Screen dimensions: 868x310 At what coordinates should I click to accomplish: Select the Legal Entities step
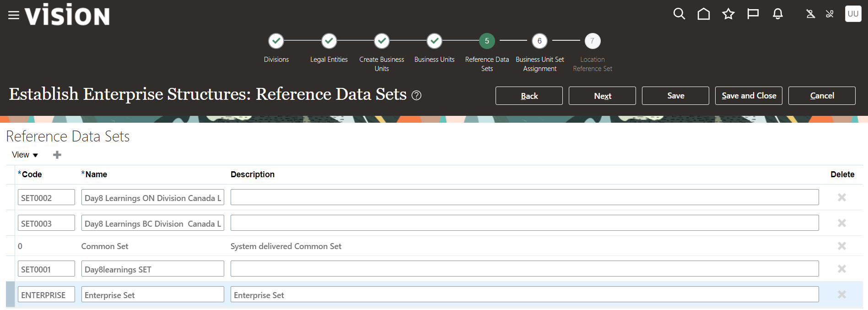pyautogui.click(x=329, y=41)
